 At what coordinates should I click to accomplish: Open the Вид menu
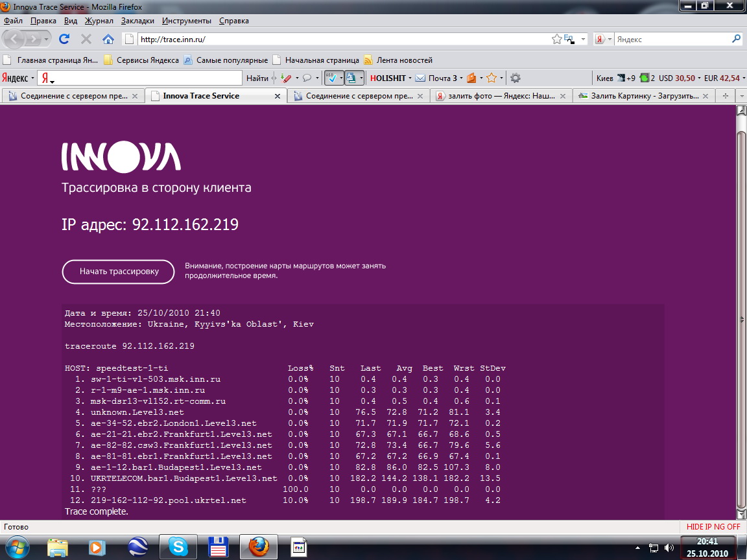[71, 21]
